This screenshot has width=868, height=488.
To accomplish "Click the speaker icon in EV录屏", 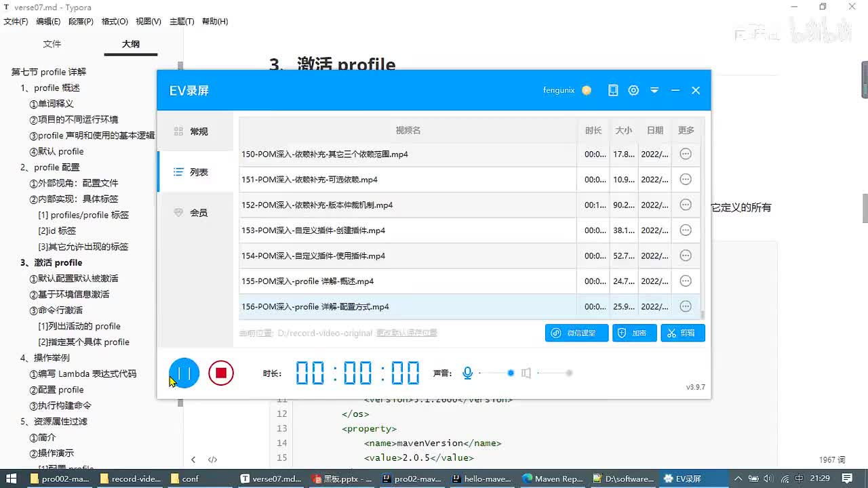I will tap(526, 373).
